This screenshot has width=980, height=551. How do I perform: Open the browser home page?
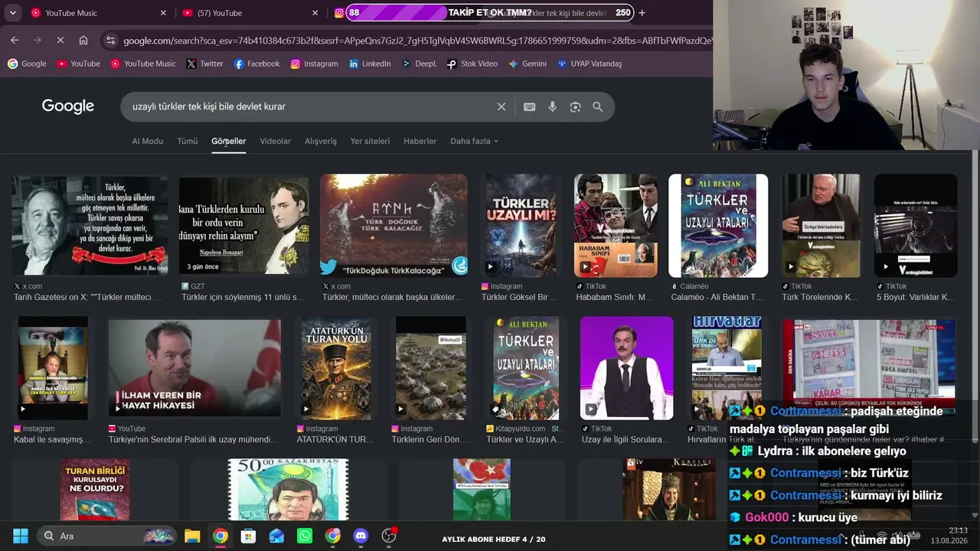(x=83, y=40)
